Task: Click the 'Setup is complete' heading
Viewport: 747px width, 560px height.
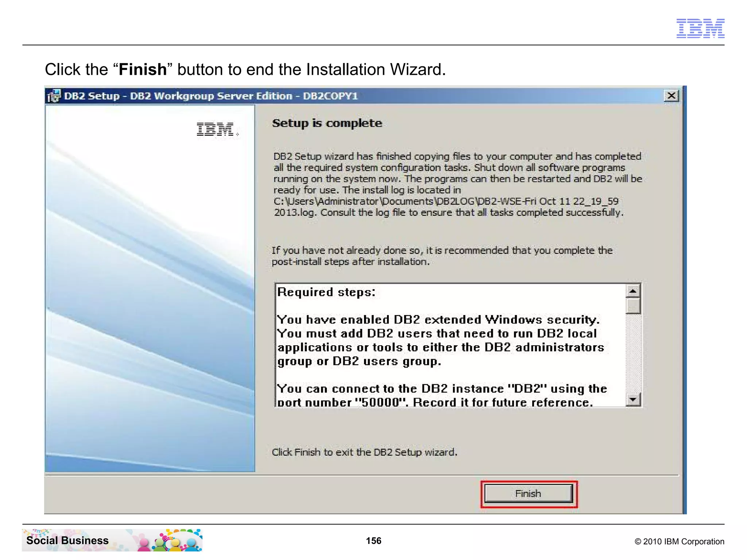Action: point(327,123)
